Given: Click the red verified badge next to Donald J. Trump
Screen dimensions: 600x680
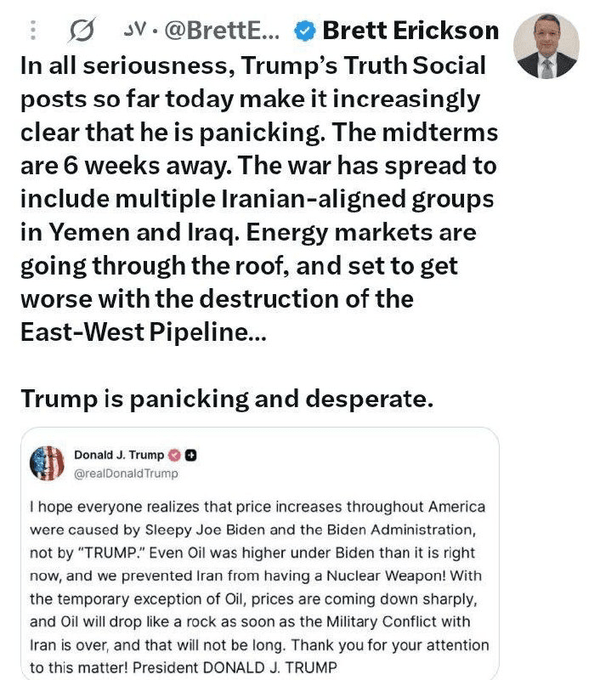Looking at the screenshot, I should click(x=174, y=455).
